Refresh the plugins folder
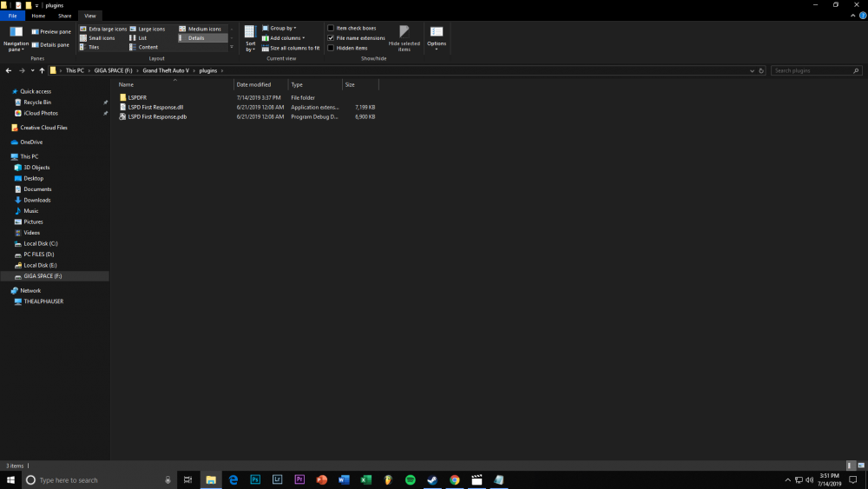This screenshot has width=868, height=489. pos(761,71)
